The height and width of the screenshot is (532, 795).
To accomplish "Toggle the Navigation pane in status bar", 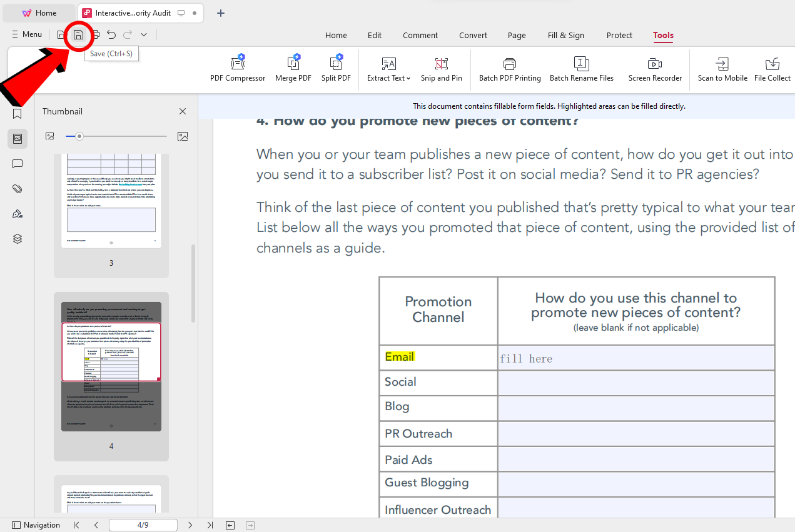I will coord(36,525).
